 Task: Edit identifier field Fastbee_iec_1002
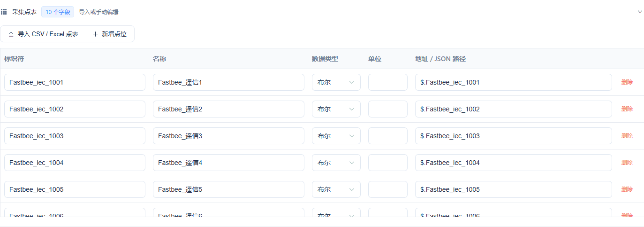pyautogui.click(x=75, y=109)
